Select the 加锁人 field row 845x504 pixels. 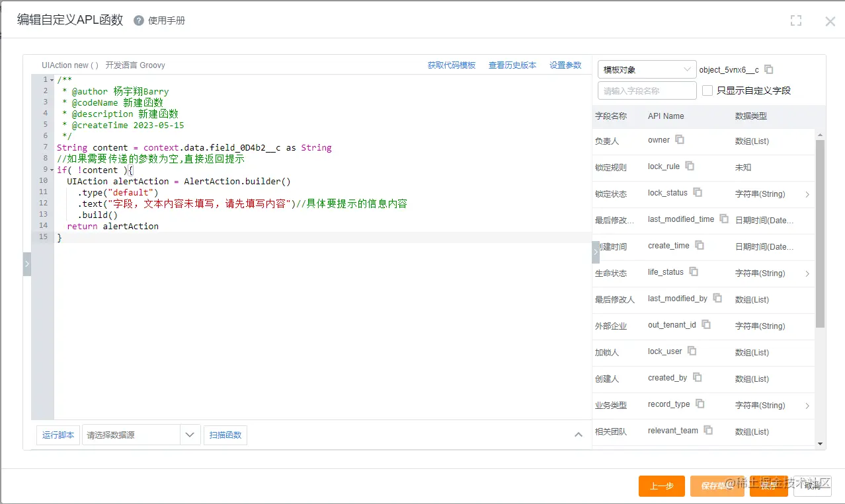(x=704, y=353)
